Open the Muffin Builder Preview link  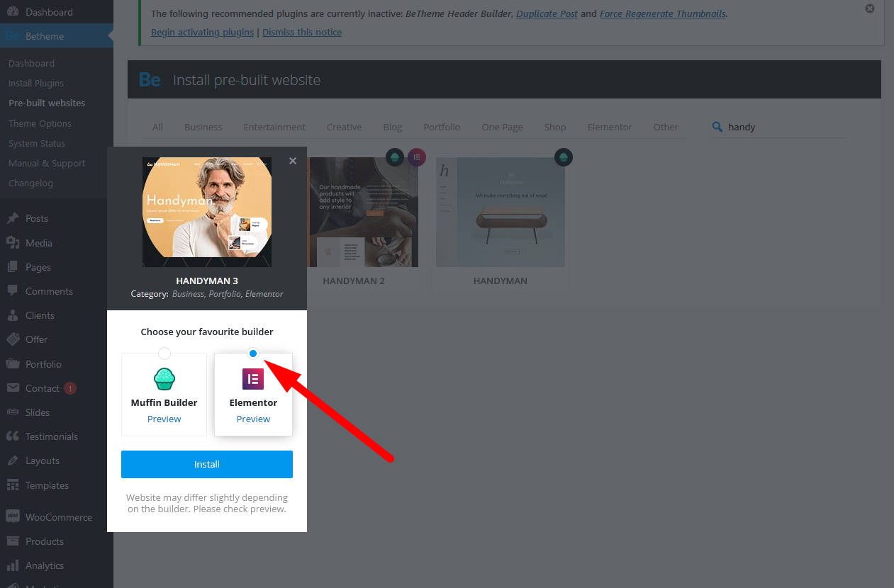tap(164, 419)
